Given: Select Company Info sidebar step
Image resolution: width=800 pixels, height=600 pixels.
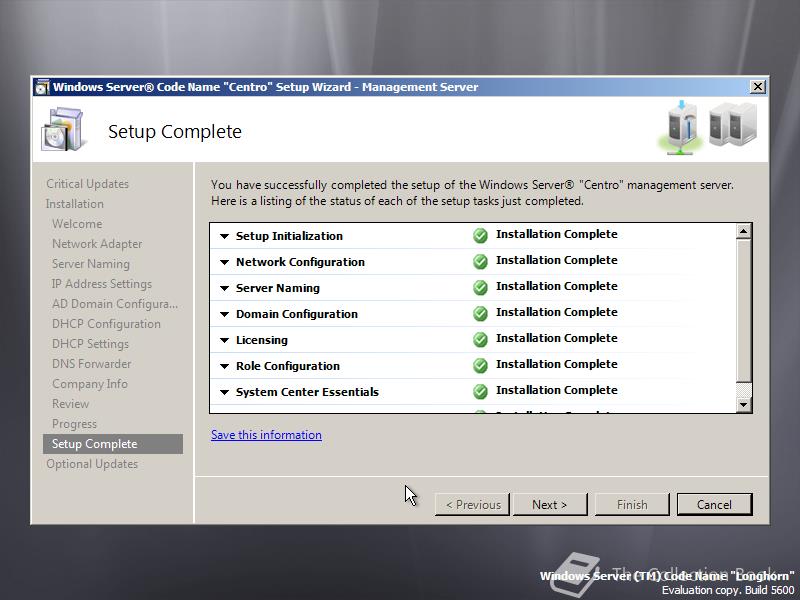Looking at the screenshot, I should pyautogui.click(x=90, y=384).
